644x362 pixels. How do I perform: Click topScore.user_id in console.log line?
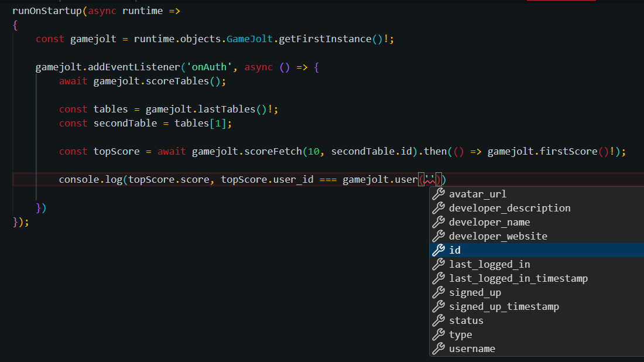[267, 180]
